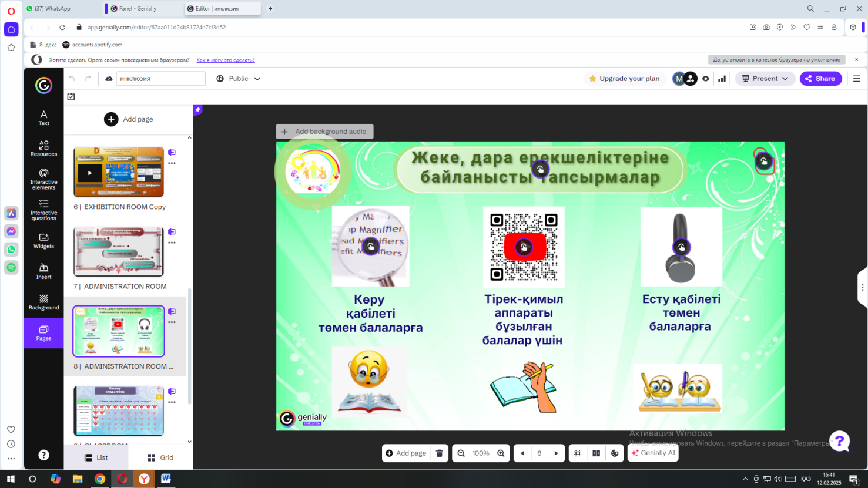Click the pin icon at canvas corner
The height and width of the screenshot is (488, 868).
click(198, 110)
